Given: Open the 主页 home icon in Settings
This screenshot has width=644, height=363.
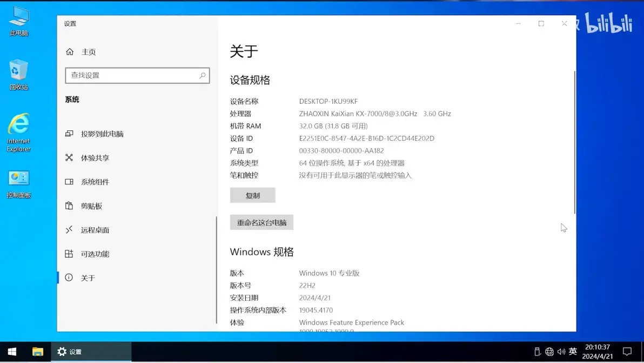Looking at the screenshot, I should (x=69, y=52).
